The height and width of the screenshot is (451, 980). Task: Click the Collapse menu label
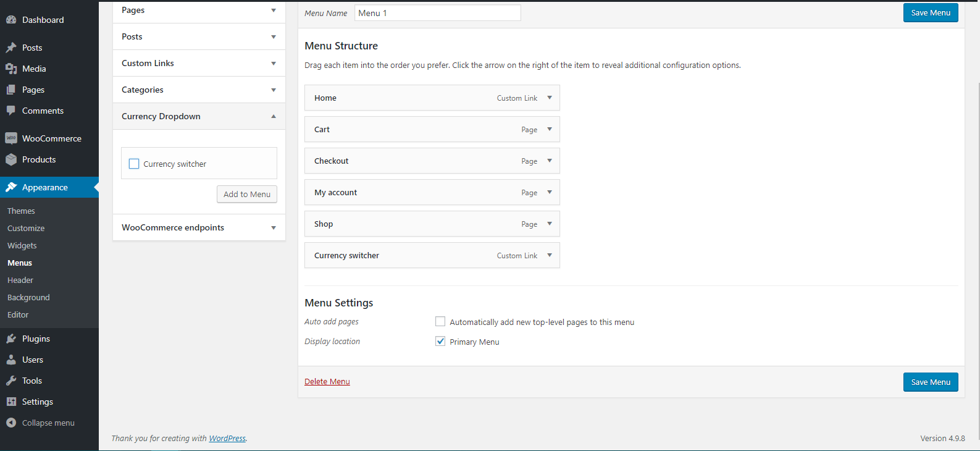point(48,423)
